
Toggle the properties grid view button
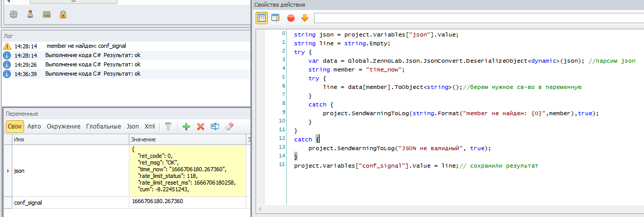click(262, 18)
